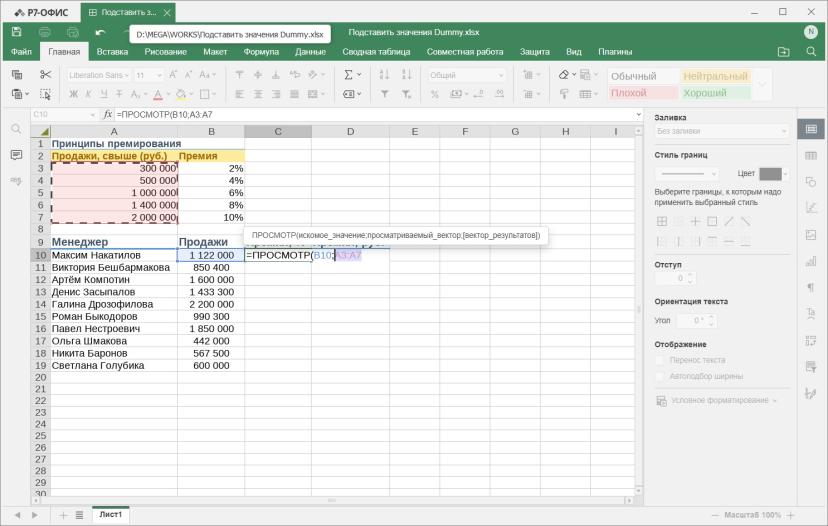Expand the Заливка fill dropdown
Screen dimensions: 828x526
coord(721,131)
